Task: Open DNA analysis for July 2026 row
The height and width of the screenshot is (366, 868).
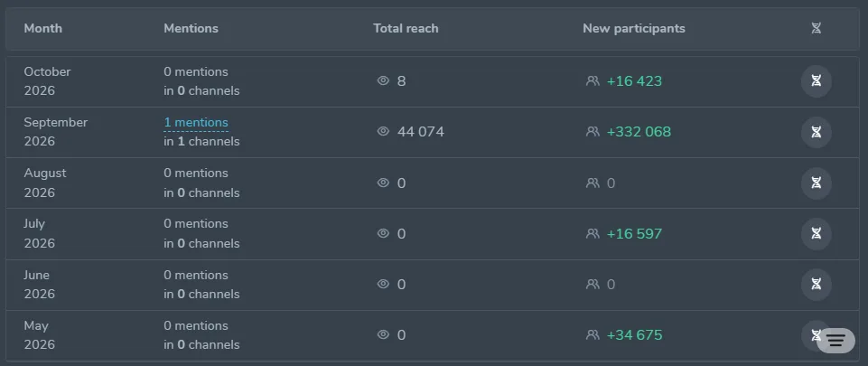Action: [x=816, y=234]
